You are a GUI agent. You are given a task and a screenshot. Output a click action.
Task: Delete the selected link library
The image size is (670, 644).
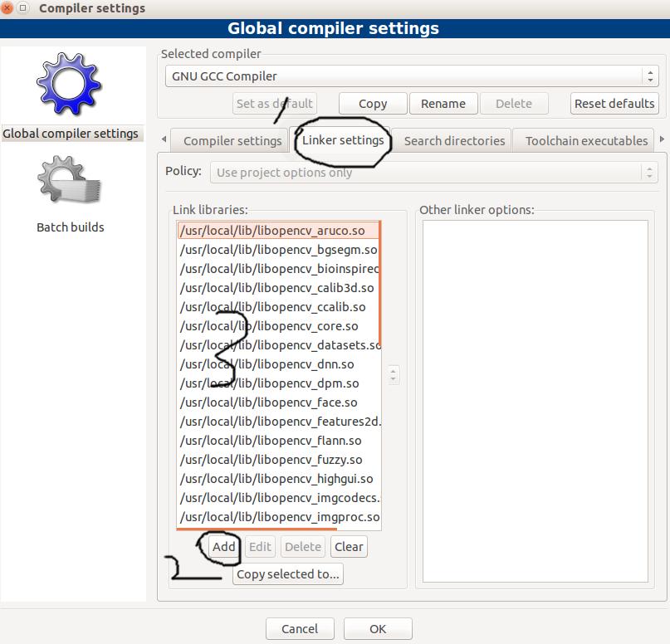pyautogui.click(x=303, y=547)
